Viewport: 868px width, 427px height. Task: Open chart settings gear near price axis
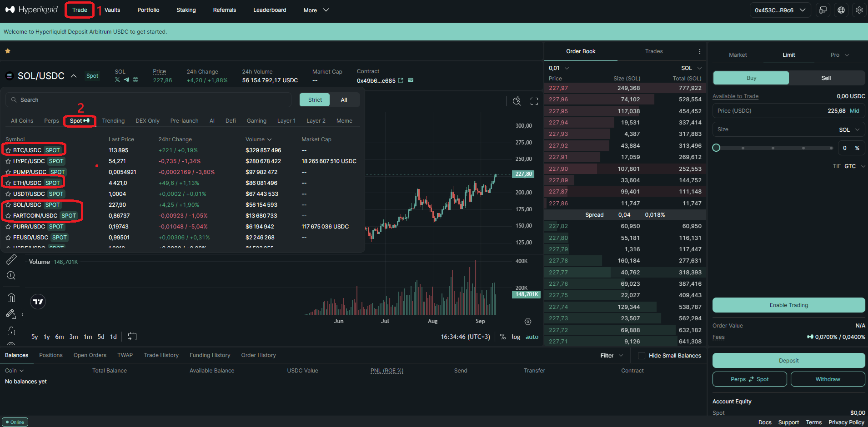click(528, 322)
